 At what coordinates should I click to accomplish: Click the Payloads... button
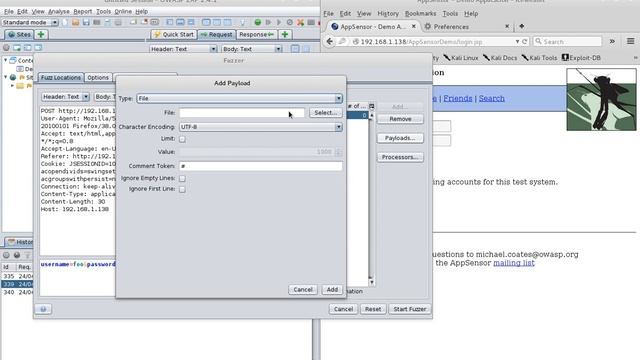pos(400,138)
